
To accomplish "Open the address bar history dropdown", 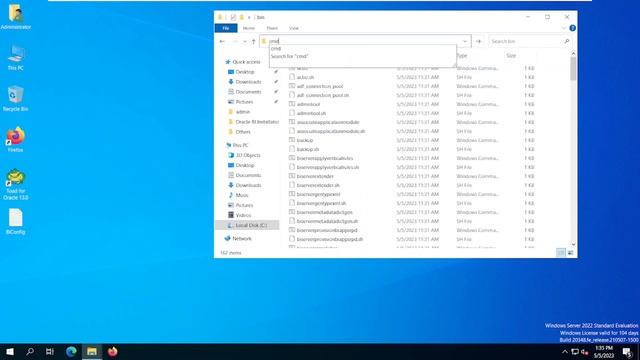I will coord(464,41).
